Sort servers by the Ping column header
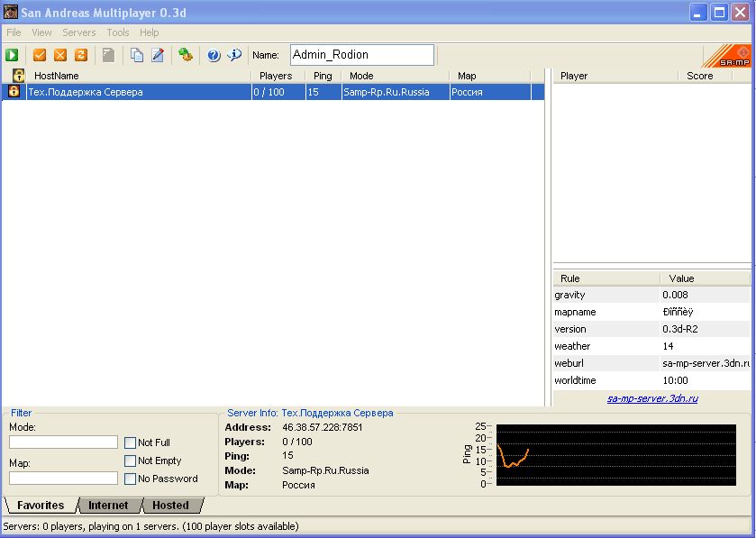This screenshot has width=756, height=538. tap(323, 76)
